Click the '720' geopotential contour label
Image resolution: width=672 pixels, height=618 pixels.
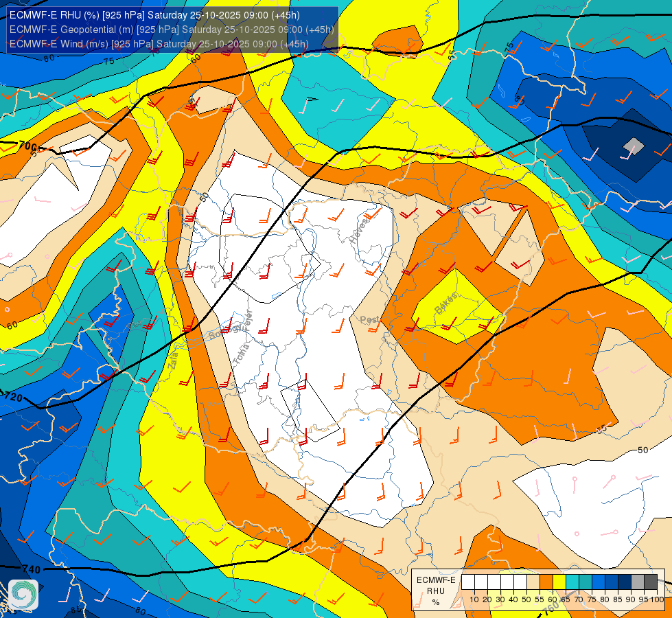point(13,397)
